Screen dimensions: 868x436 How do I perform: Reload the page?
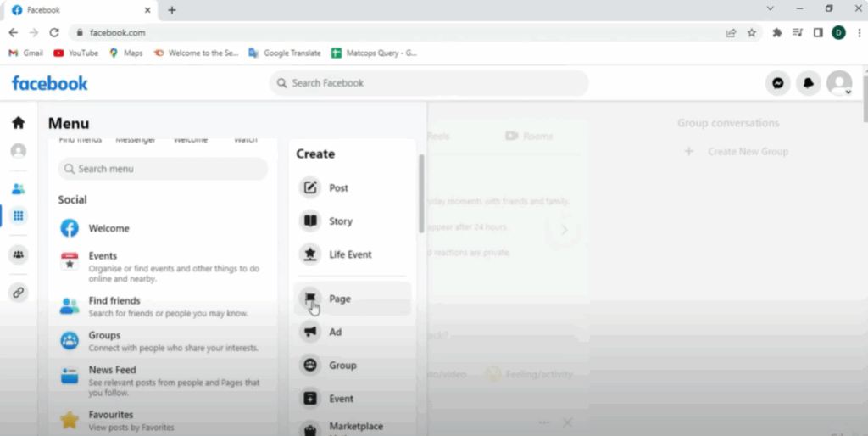54,33
